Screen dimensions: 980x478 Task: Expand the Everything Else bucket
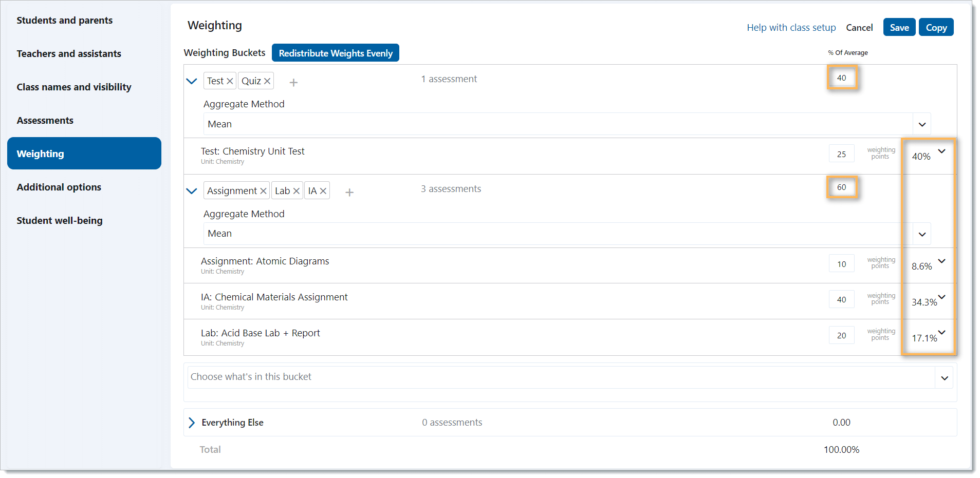coord(192,423)
